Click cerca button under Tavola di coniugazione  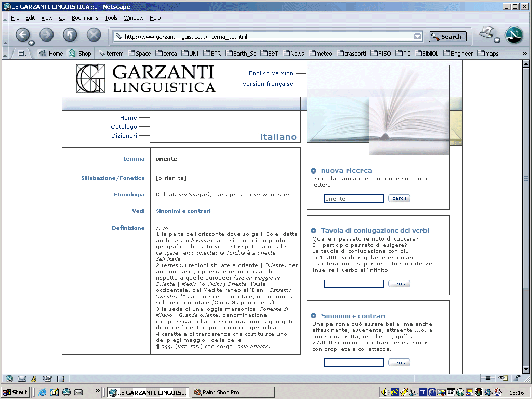[x=399, y=283]
